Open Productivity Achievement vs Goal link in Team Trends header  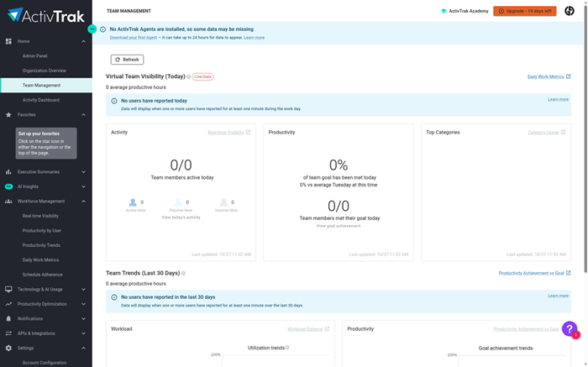[x=532, y=273]
